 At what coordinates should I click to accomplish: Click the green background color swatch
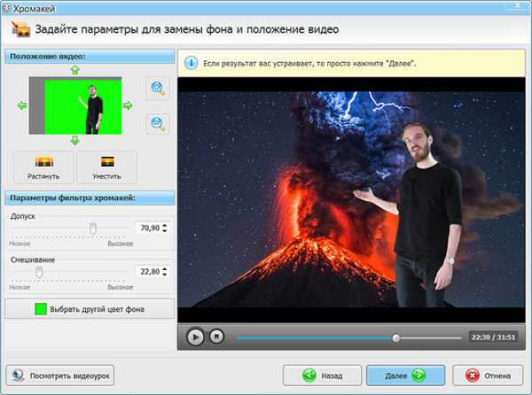click(x=41, y=309)
